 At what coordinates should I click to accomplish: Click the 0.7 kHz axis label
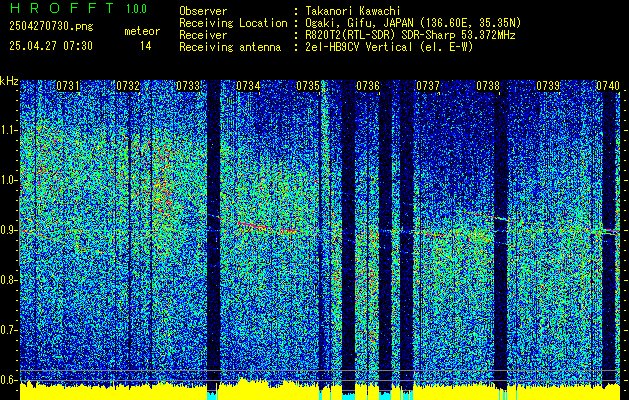pyautogui.click(x=8, y=330)
